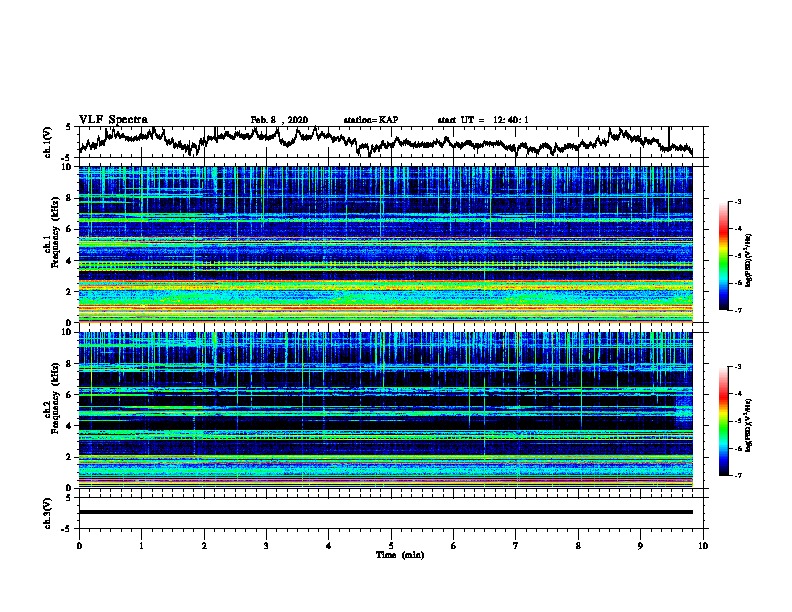Click the "5" tick on time axis
This screenshot has height=612, width=792.
[391, 546]
